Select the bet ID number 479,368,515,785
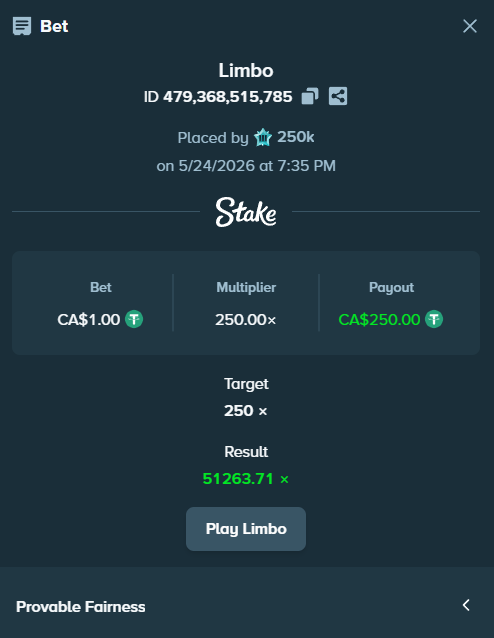This screenshot has width=494, height=638. (227, 97)
